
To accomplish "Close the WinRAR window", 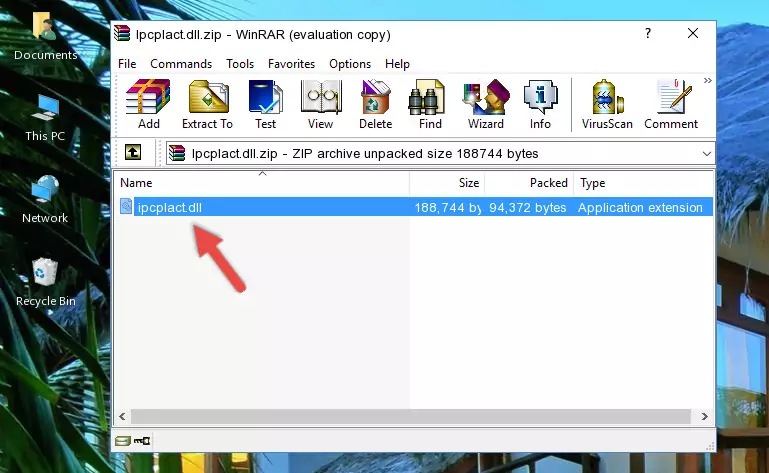I will [x=693, y=33].
